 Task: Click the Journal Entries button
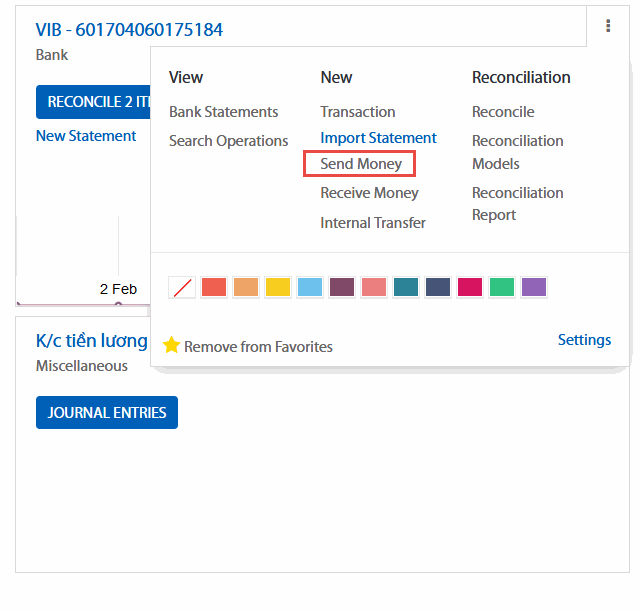(107, 413)
